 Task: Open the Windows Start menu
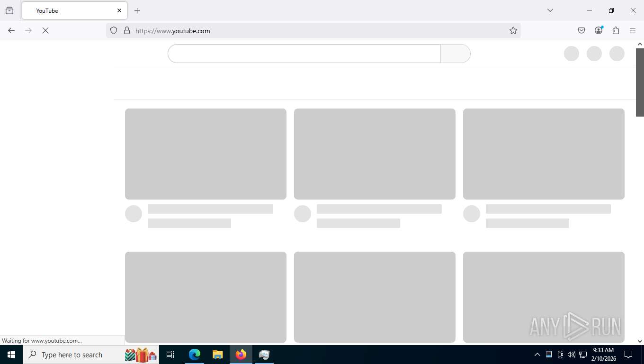[11, 355]
